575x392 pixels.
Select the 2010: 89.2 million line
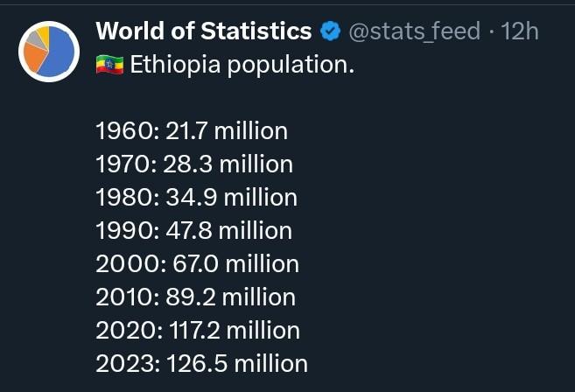pyautogui.click(x=196, y=297)
